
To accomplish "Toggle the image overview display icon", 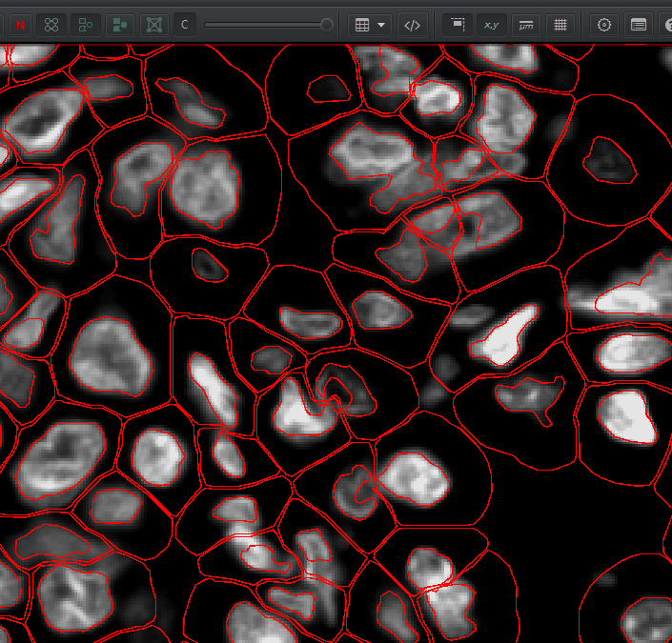I will [458, 25].
